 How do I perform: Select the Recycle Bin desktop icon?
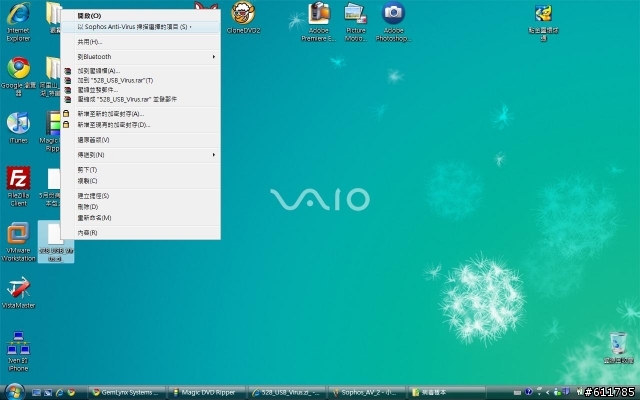[618, 348]
